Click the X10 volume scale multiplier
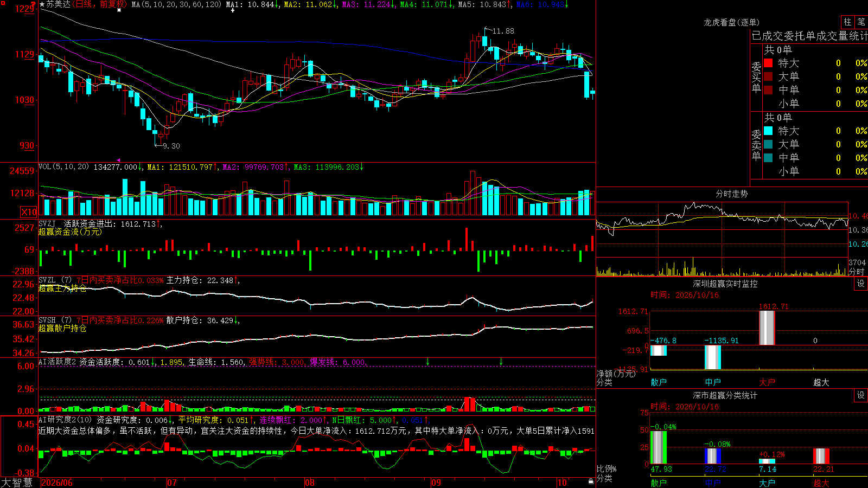The width and height of the screenshot is (868, 488). 29,212
